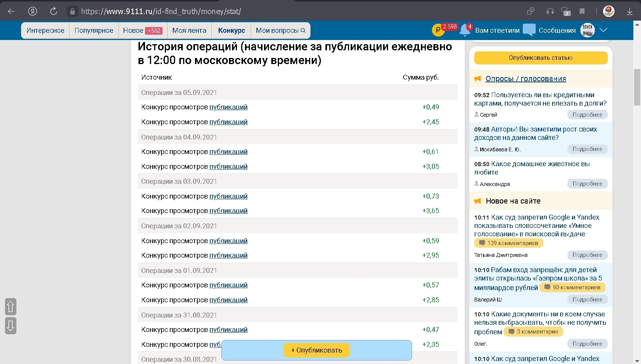Open the Yandex home icon

(x=33, y=11)
